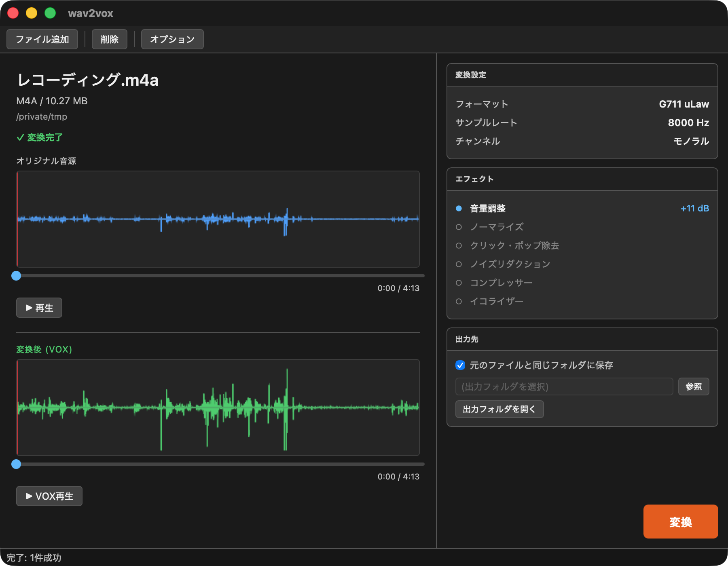Viewport: 728px width, 566px height.
Task: Click the フォーマット setting label
Action: 482,104
